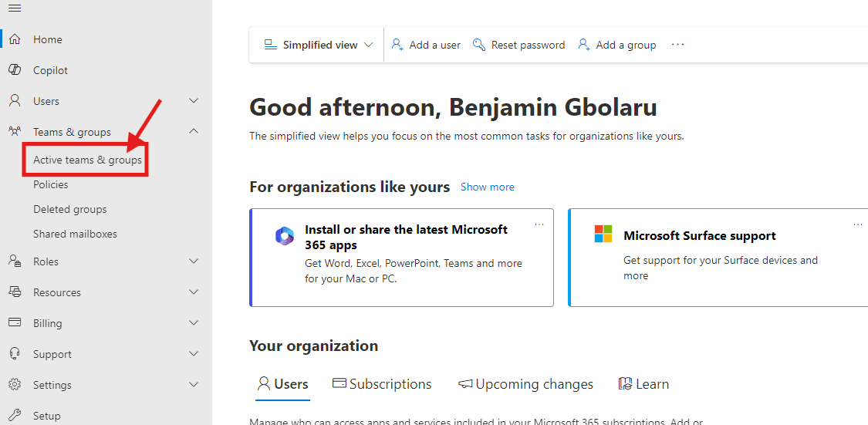Switch to the Upcoming changes tab

[x=525, y=384]
